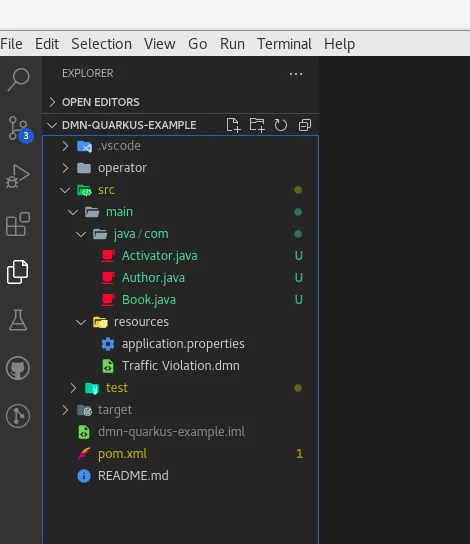
Task: Click the .vscode folder icon
Action: 84,146
